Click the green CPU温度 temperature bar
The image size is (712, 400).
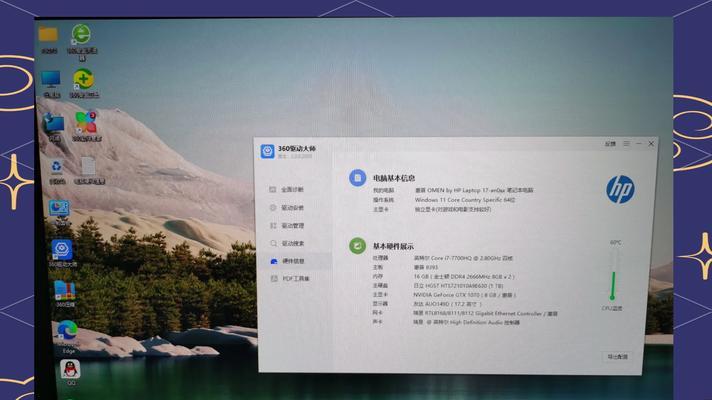tap(613, 286)
